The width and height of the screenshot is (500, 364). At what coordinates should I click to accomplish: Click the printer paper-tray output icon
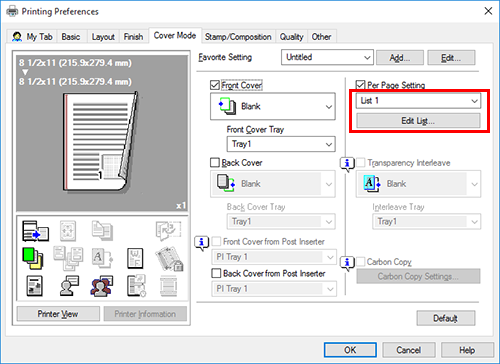[35, 231]
